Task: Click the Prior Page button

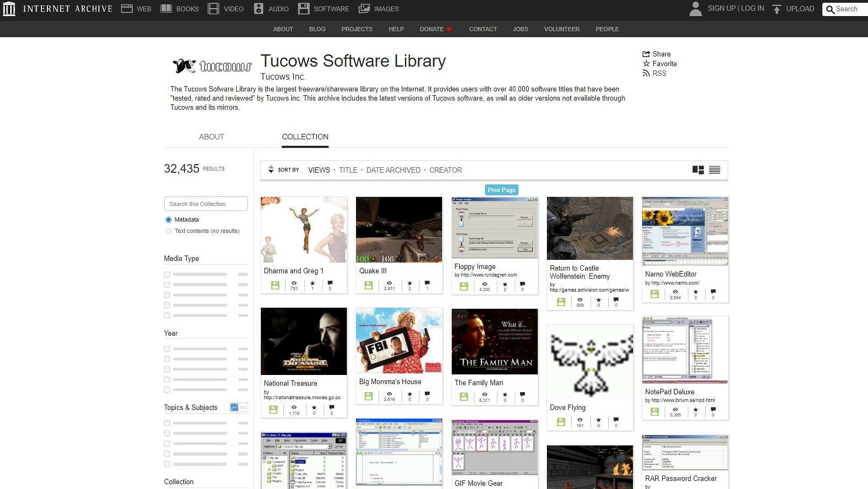Action: click(502, 190)
